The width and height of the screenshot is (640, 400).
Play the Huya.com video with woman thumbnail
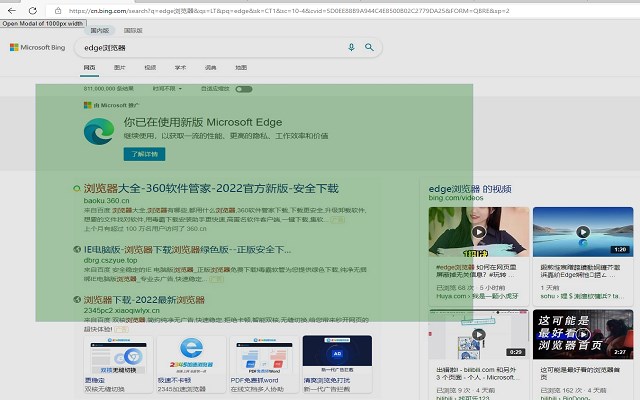click(x=479, y=232)
